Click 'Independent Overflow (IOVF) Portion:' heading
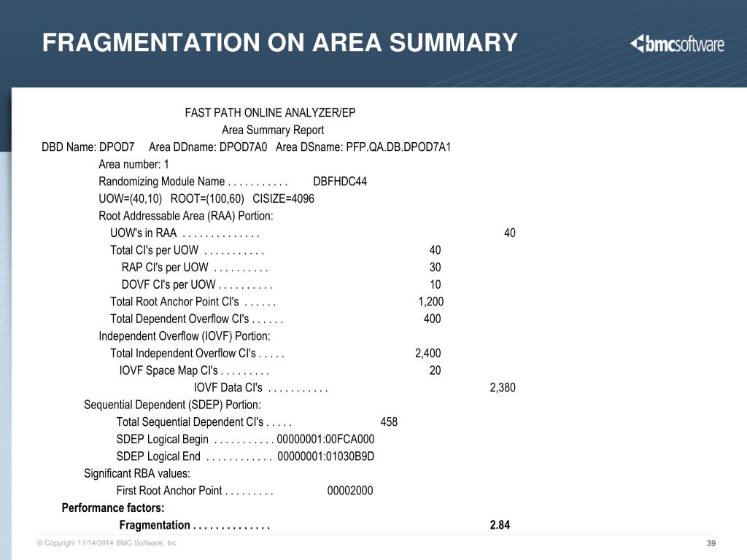Image resolution: width=747 pixels, height=560 pixels. click(x=185, y=336)
